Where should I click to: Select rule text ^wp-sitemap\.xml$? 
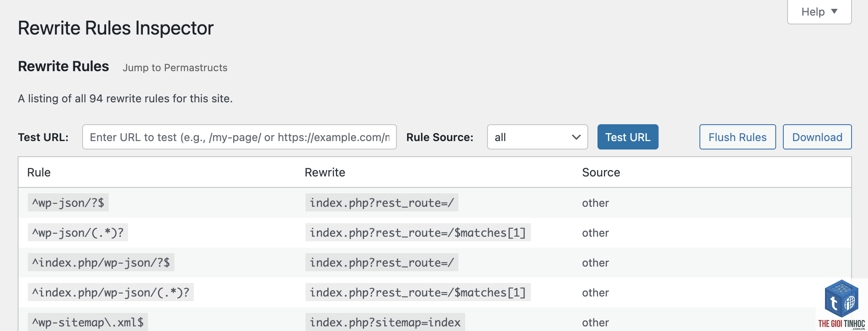coord(88,322)
